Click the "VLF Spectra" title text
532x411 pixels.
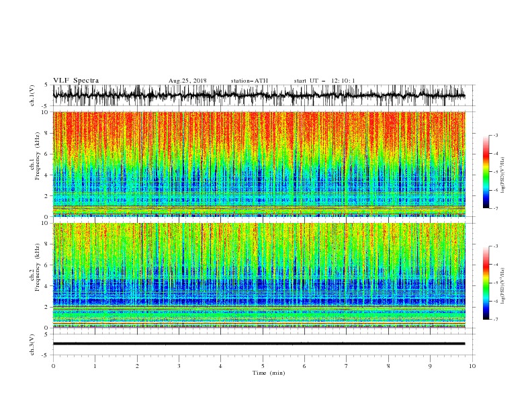76,81
